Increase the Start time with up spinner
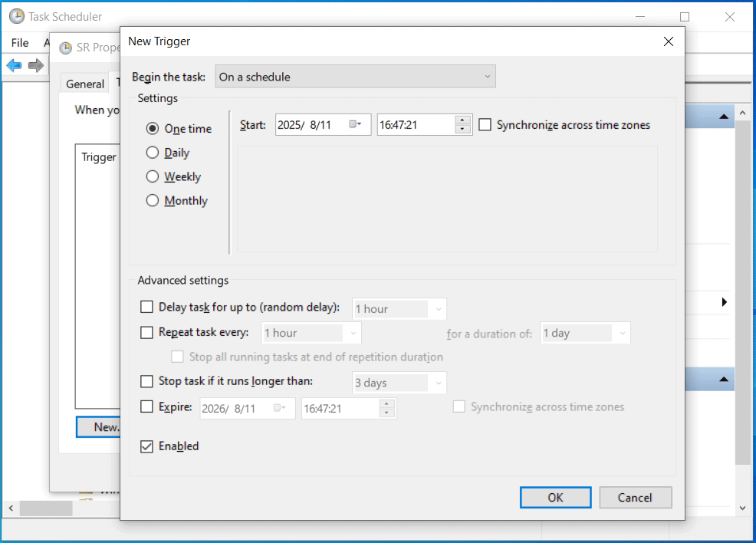Viewport: 756px width, 543px height. 462,120
